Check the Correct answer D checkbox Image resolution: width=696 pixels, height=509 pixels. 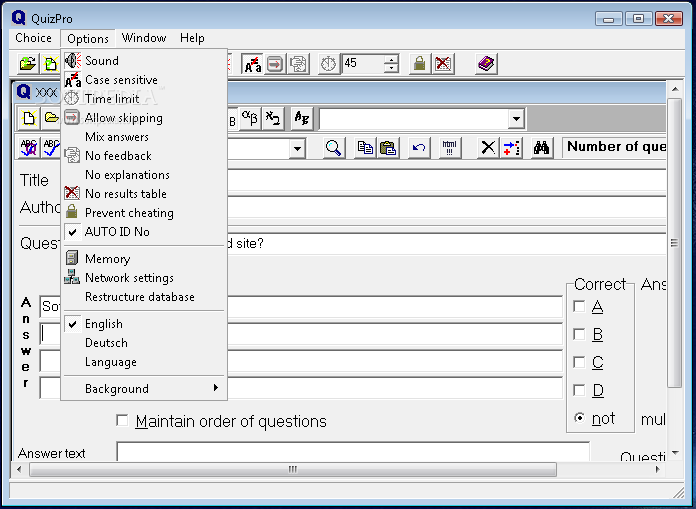(x=579, y=390)
